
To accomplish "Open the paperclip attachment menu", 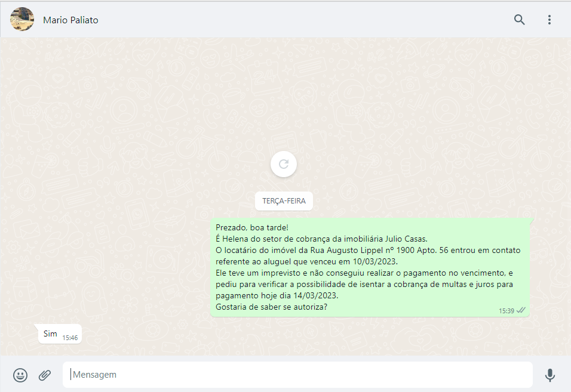I will click(x=45, y=375).
